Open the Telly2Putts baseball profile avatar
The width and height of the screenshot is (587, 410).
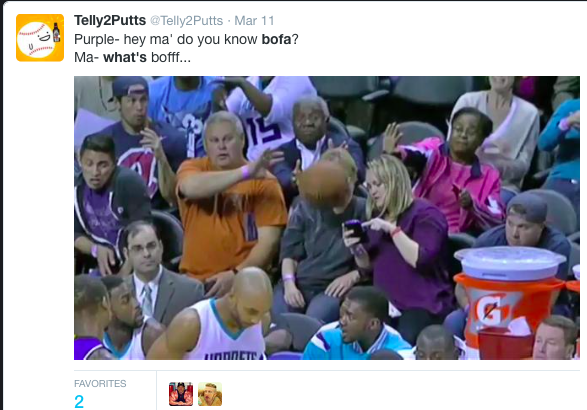40,37
